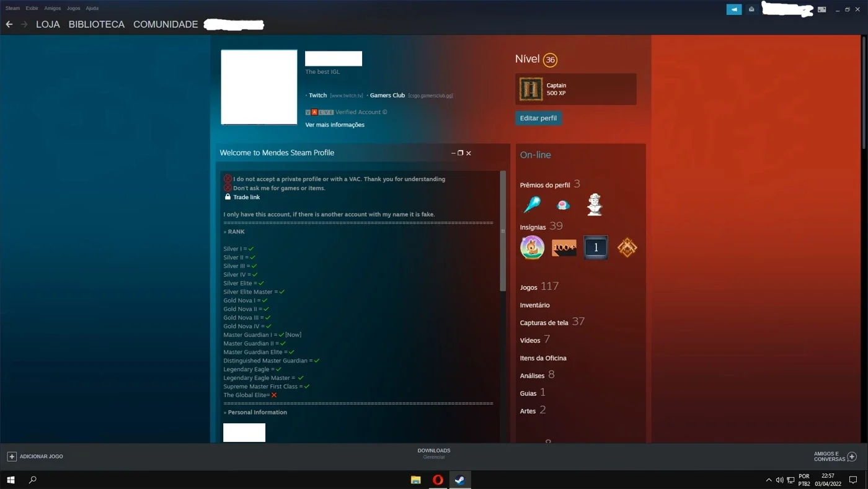The height and width of the screenshot is (489, 868).
Task: Click DOWNLOADS Gerenciar at bottom
Action: [434, 454]
